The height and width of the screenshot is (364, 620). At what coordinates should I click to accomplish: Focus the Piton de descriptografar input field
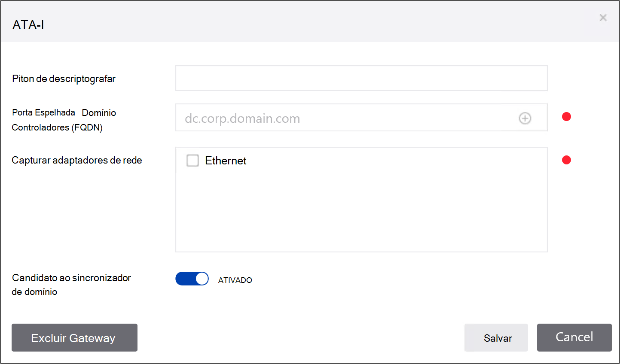[x=361, y=78]
